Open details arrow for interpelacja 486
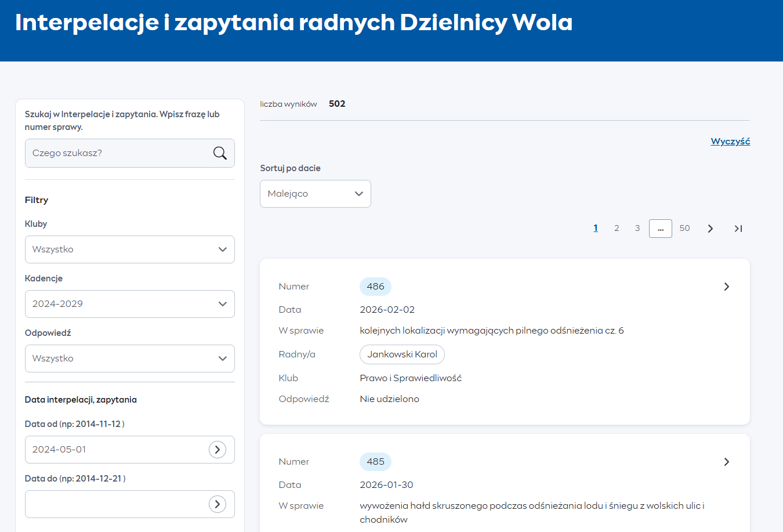 [x=726, y=287]
